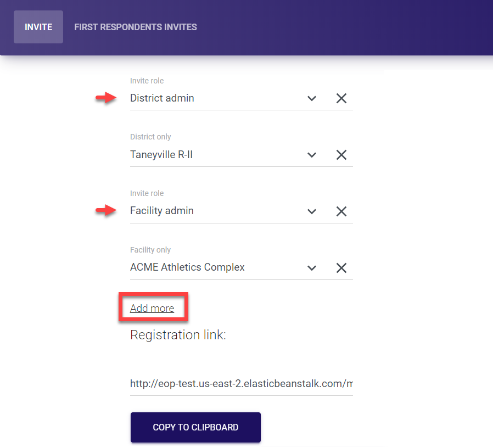
Task: Clear the Facility admin role with X
Action: (x=341, y=211)
